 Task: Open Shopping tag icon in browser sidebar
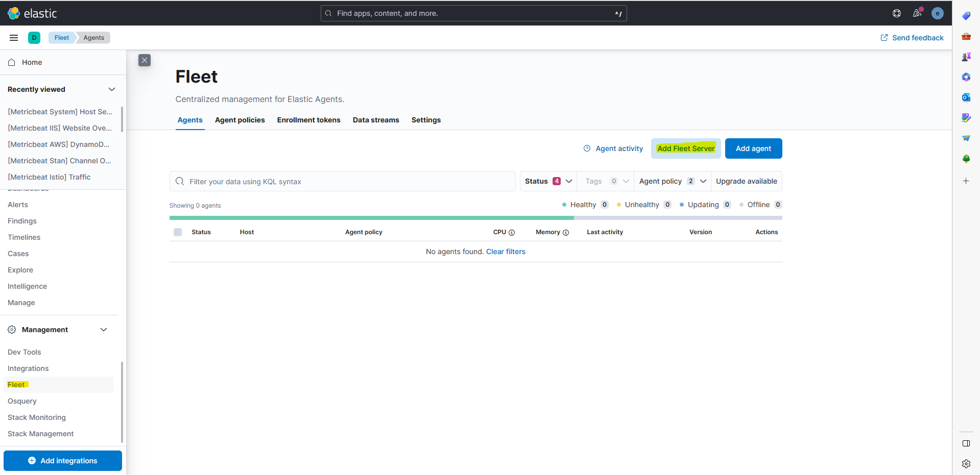pos(966,16)
